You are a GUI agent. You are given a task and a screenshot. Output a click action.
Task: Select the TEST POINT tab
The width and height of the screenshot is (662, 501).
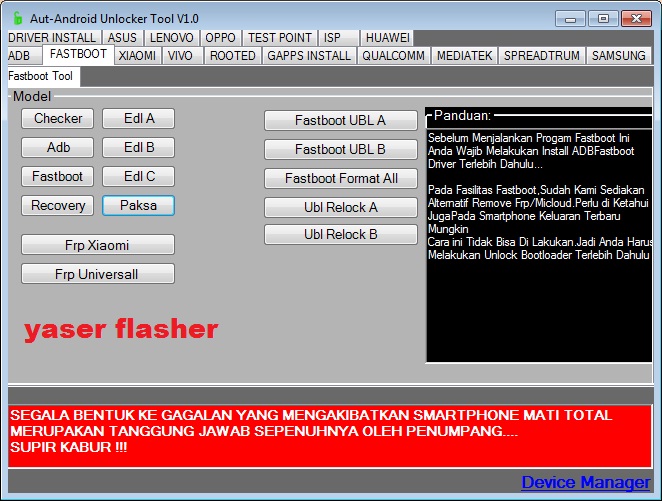279,38
